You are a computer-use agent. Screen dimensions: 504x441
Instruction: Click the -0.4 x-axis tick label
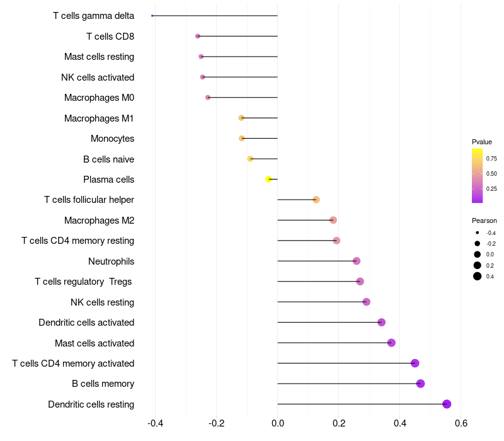(155, 423)
